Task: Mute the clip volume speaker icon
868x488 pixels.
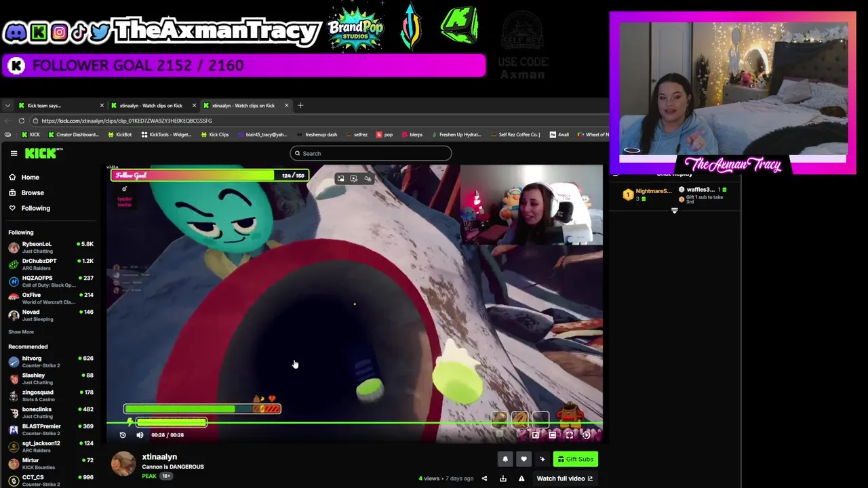Action: pyautogui.click(x=140, y=435)
